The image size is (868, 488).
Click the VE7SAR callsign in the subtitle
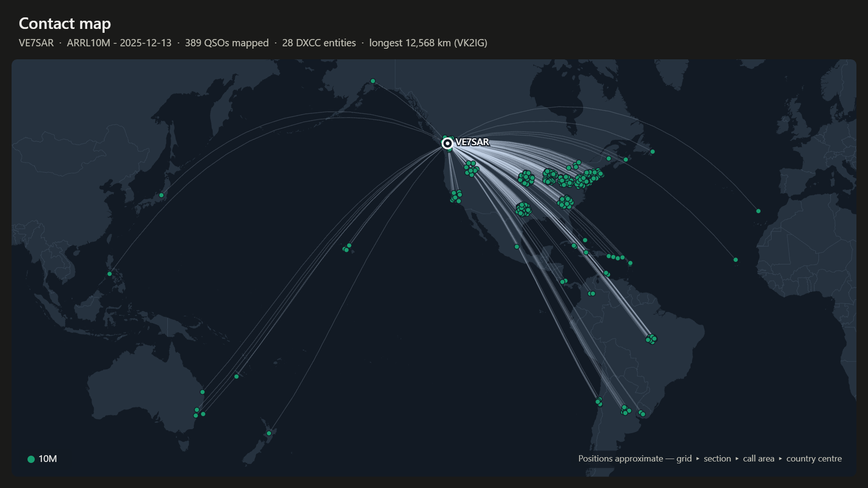click(x=36, y=43)
